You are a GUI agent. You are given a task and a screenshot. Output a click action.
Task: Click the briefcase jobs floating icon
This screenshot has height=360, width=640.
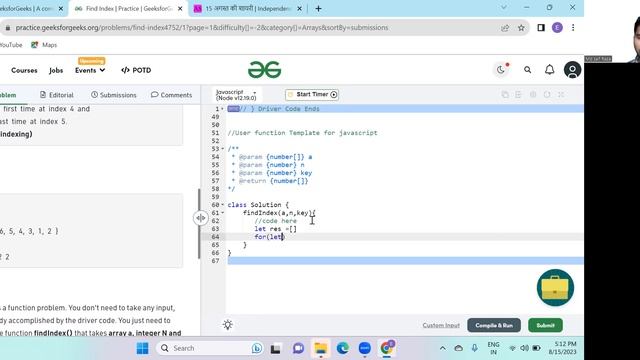(x=555, y=288)
